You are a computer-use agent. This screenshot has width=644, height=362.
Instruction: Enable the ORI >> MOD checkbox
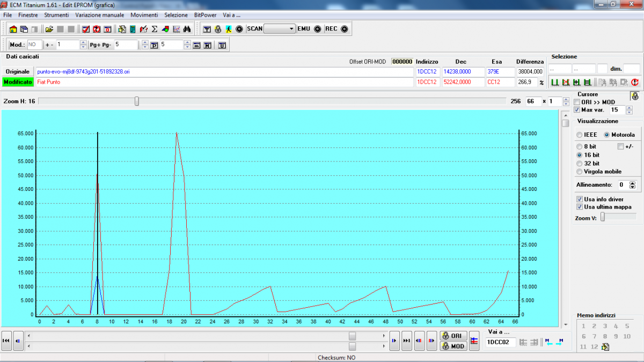[577, 102]
